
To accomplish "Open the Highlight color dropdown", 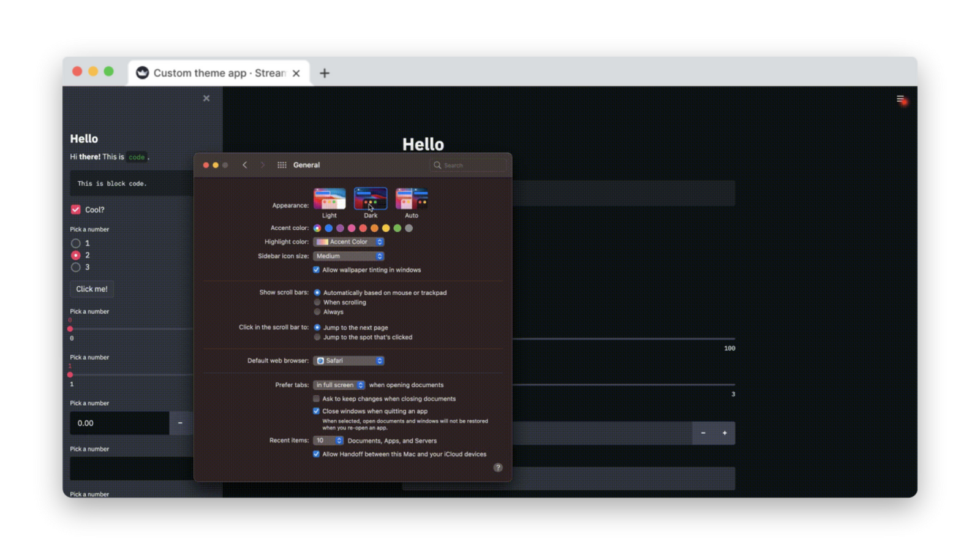I will point(348,241).
